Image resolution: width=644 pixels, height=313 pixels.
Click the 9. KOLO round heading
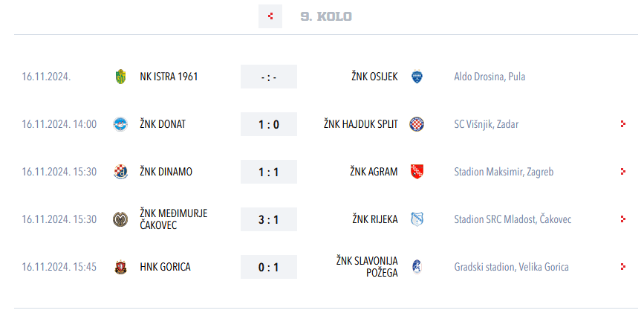coord(326,16)
